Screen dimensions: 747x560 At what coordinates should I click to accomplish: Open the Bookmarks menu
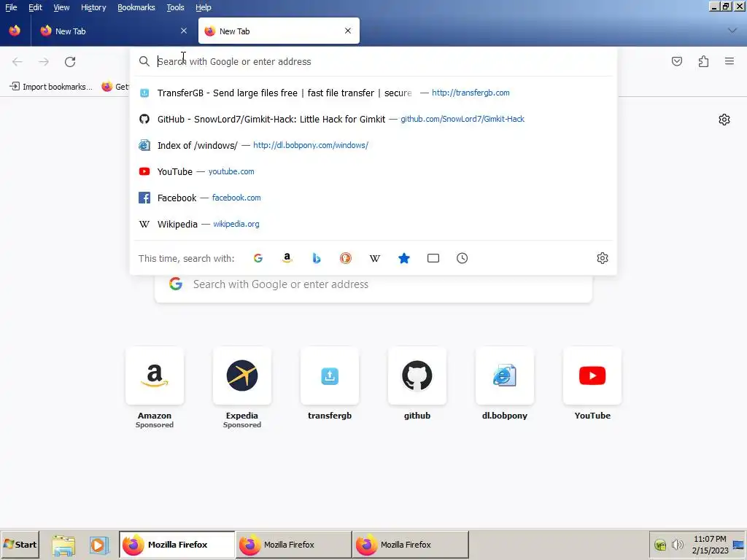(x=136, y=7)
